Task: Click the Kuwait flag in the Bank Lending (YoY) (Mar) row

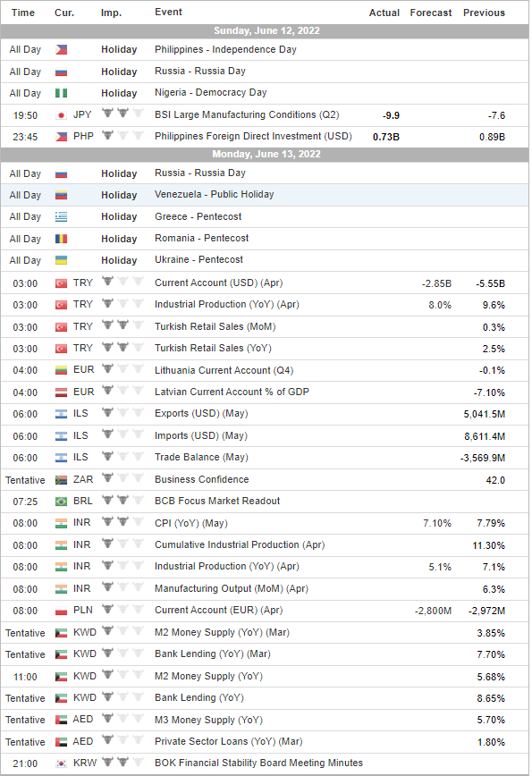Action: tap(62, 654)
